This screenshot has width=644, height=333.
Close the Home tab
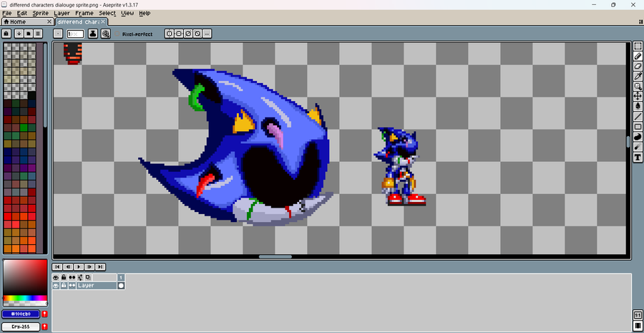coord(49,21)
